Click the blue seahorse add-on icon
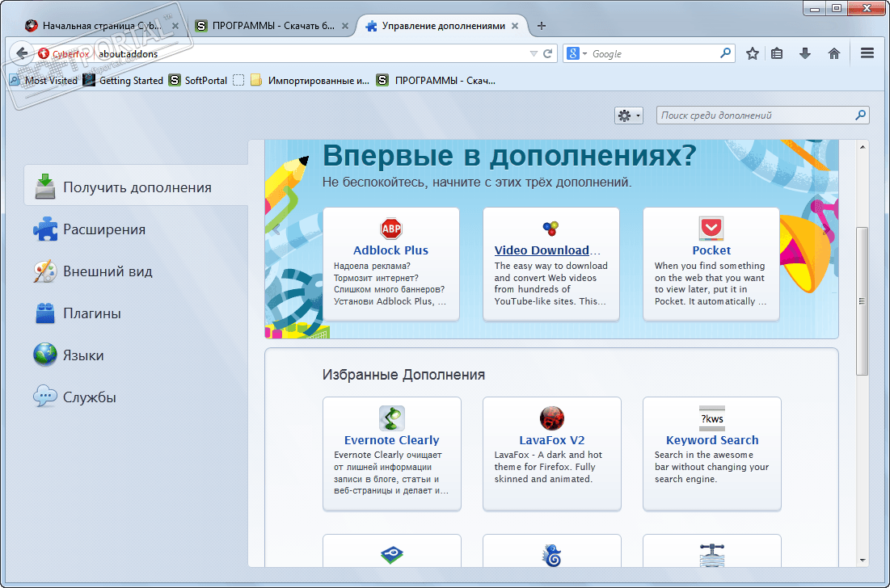This screenshot has width=890, height=588. 552,555
